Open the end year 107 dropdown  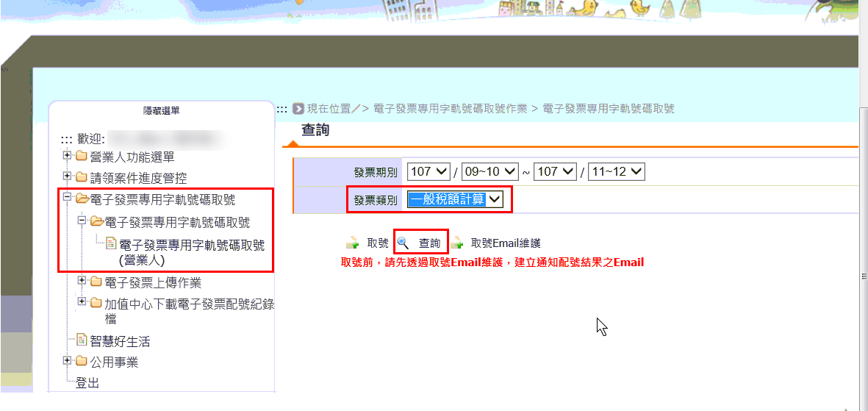click(x=555, y=172)
